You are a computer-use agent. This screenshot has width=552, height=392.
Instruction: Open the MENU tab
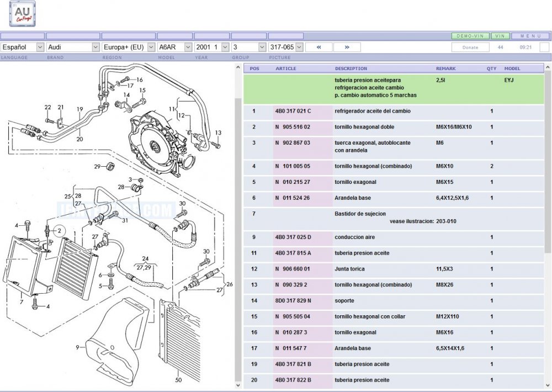pos(530,36)
